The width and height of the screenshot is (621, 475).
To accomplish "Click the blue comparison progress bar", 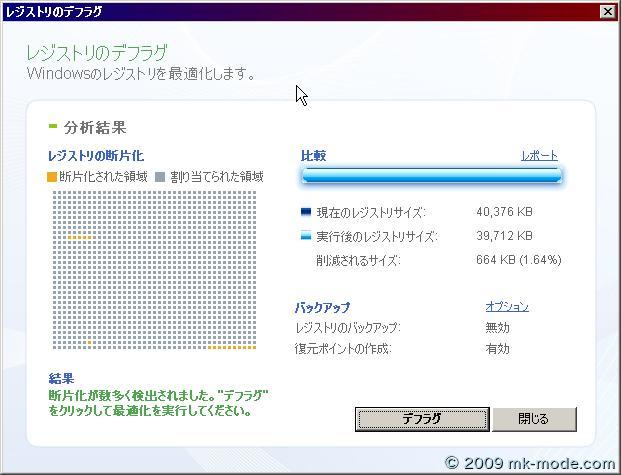I will click(431, 177).
